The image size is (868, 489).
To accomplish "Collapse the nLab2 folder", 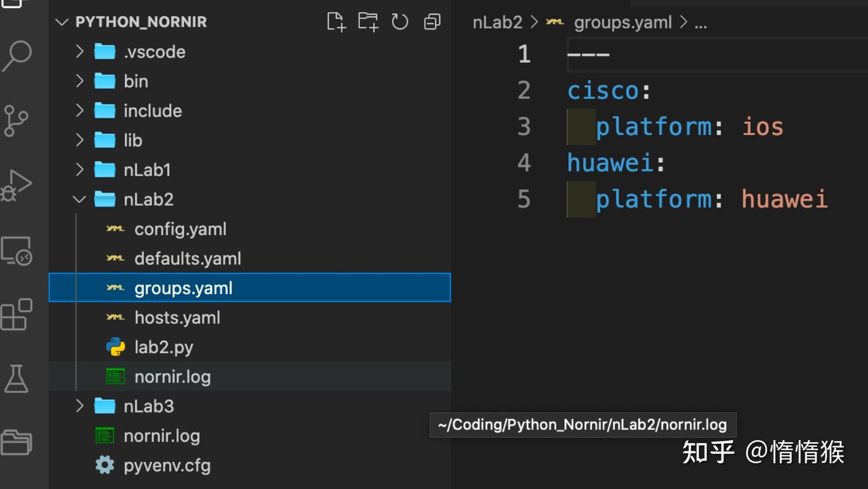I will (80, 199).
